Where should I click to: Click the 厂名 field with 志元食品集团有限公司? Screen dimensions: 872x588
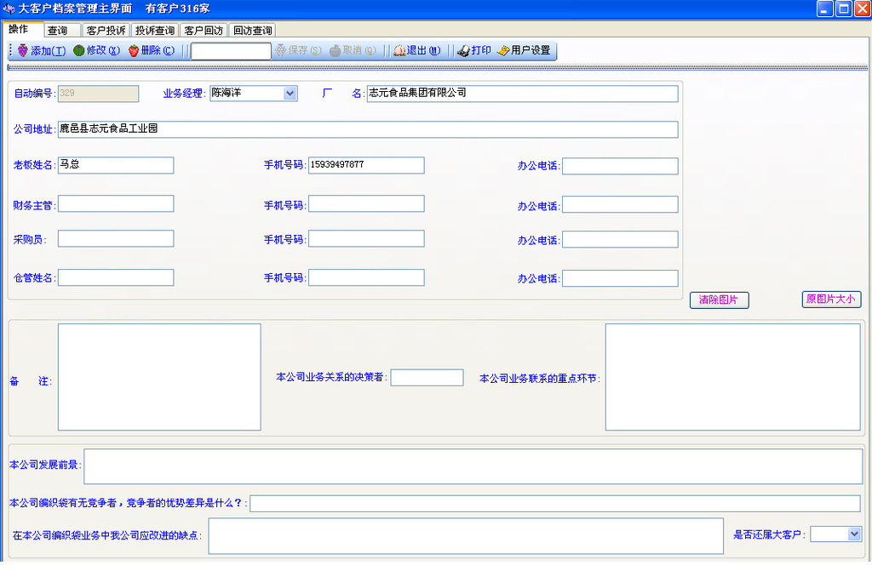tap(521, 94)
